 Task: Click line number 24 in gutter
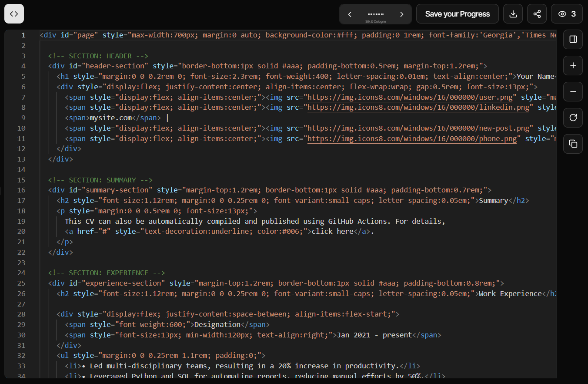click(x=21, y=273)
